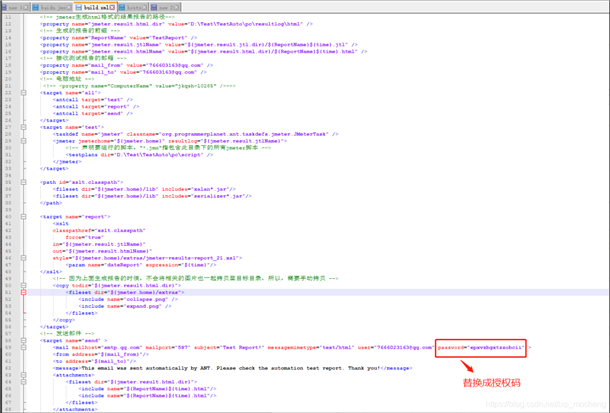Collapse the target name="all" fold at line 22
610x413 pixels.
click(24, 93)
